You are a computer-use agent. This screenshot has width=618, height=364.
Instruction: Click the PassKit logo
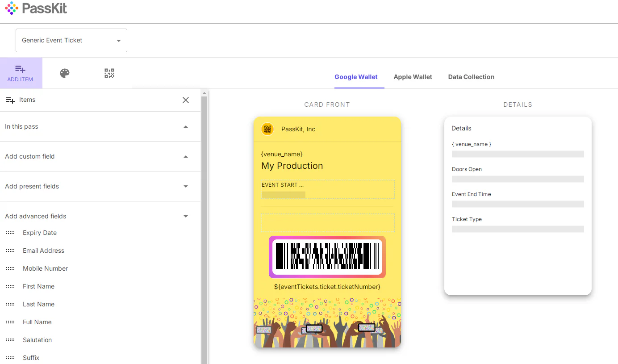(x=36, y=8)
